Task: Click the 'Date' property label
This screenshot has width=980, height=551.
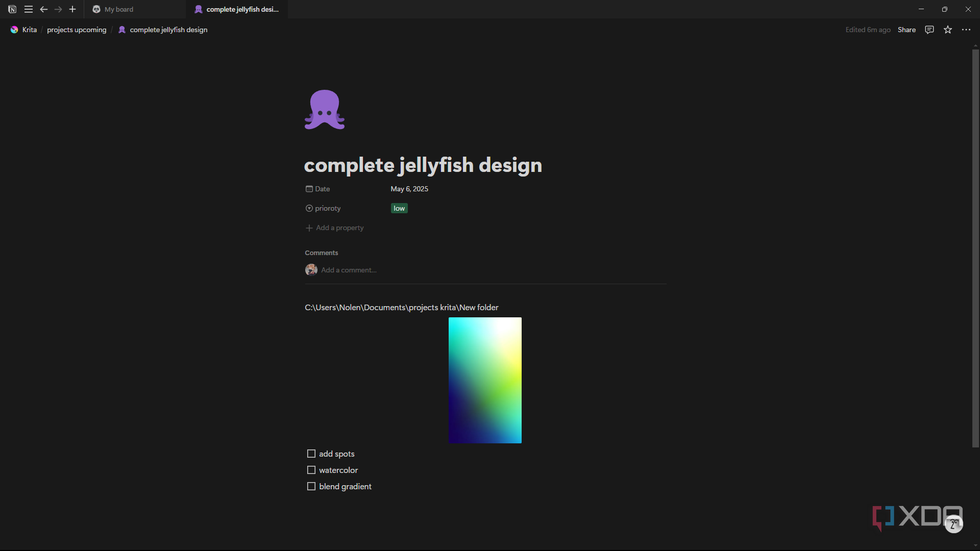Action: (323, 189)
